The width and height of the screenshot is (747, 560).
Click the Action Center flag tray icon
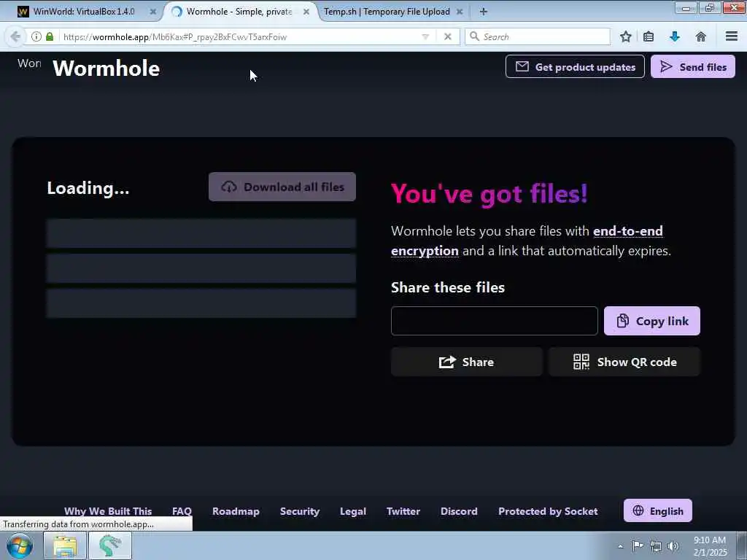point(638,545)
